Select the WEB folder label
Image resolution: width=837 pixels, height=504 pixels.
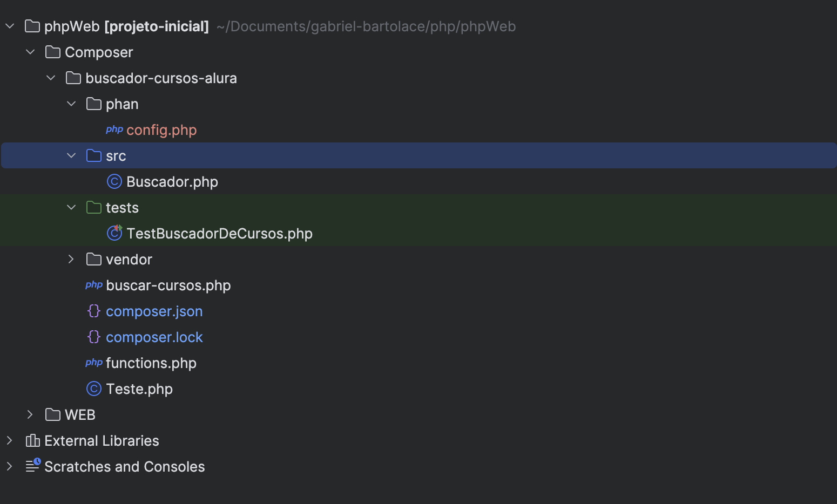point(80,415)
